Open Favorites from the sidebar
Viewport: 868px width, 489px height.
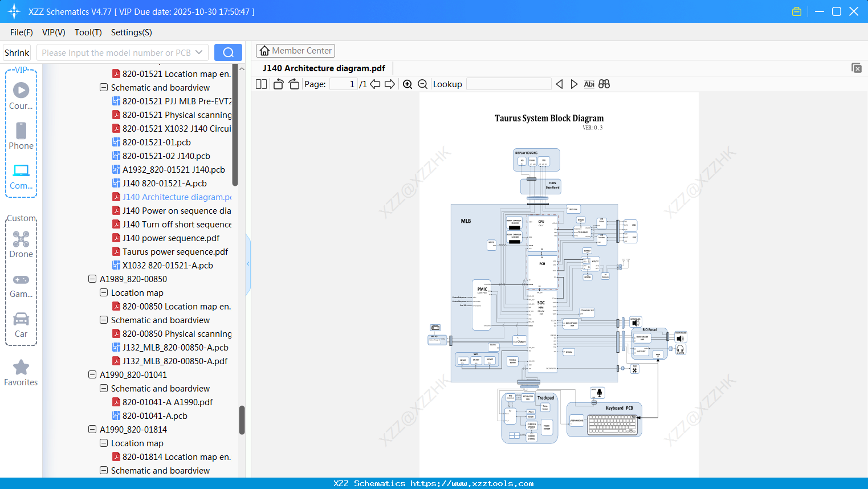click(x=21, y=373)
